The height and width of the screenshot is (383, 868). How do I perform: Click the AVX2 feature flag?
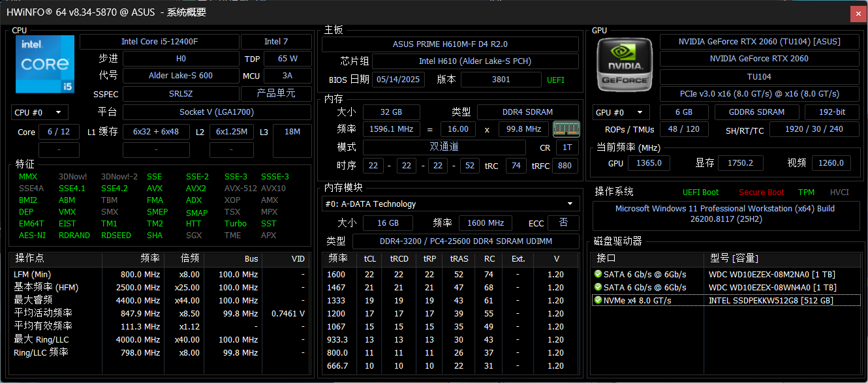coord(196,189)
